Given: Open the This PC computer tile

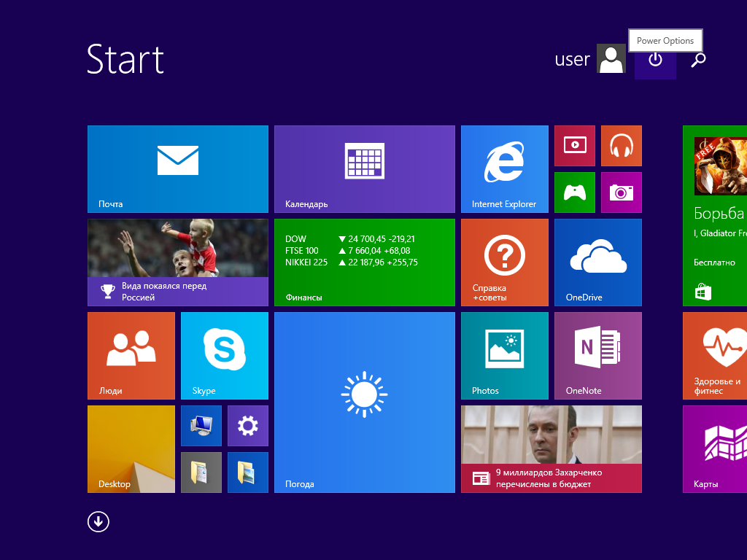Looking at the screenshot, I should (x=201, y=426).
